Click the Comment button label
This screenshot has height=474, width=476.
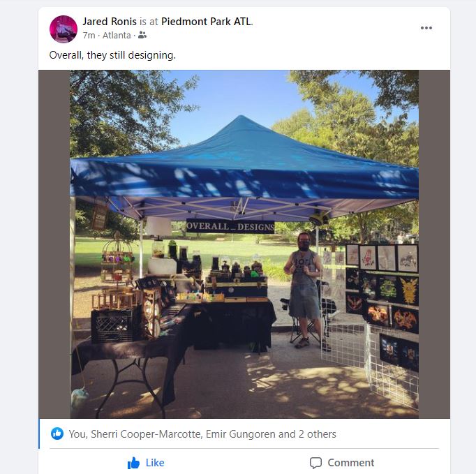350,463
